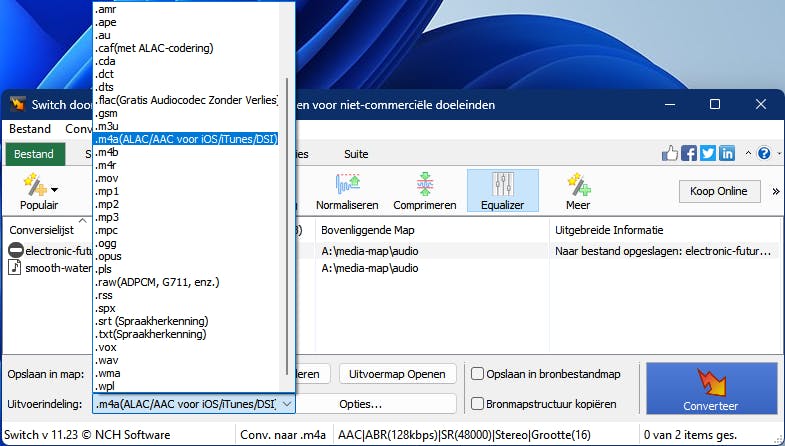Choose the .pls playlist format
The height and width of the screenshot is (446, 785).
click(x=186, y=269)
